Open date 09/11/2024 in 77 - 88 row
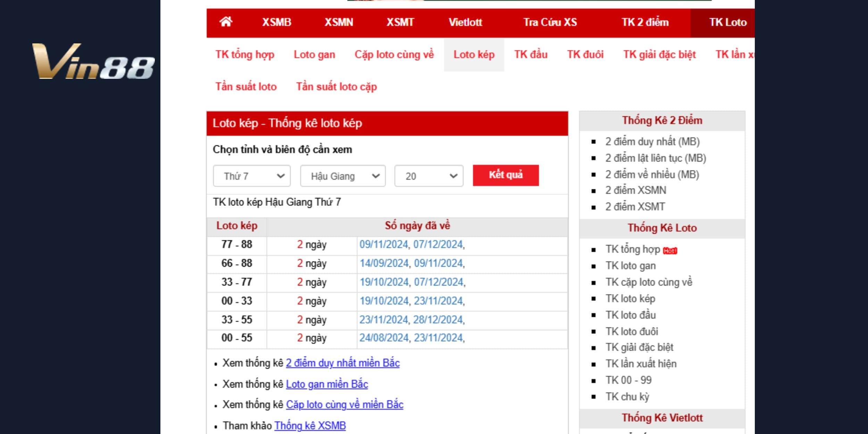868x434 pixels. click(x=384, y=244)
